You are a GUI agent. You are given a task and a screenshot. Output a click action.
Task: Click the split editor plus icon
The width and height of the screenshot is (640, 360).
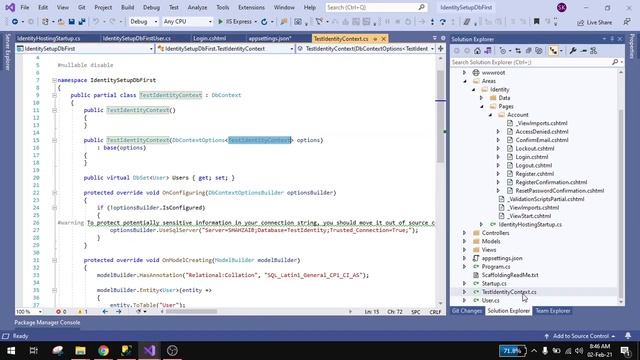click(440, 49)
